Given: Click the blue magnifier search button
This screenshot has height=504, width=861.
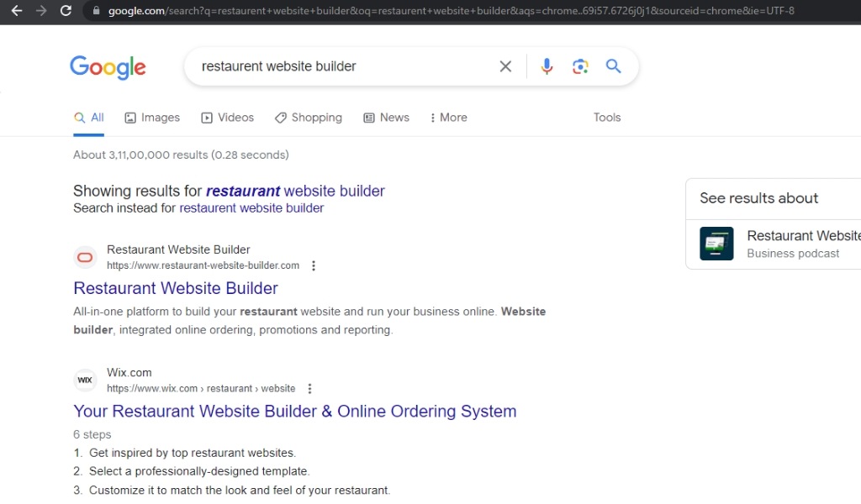Looking at the screenshot, I should coord(614,66).
